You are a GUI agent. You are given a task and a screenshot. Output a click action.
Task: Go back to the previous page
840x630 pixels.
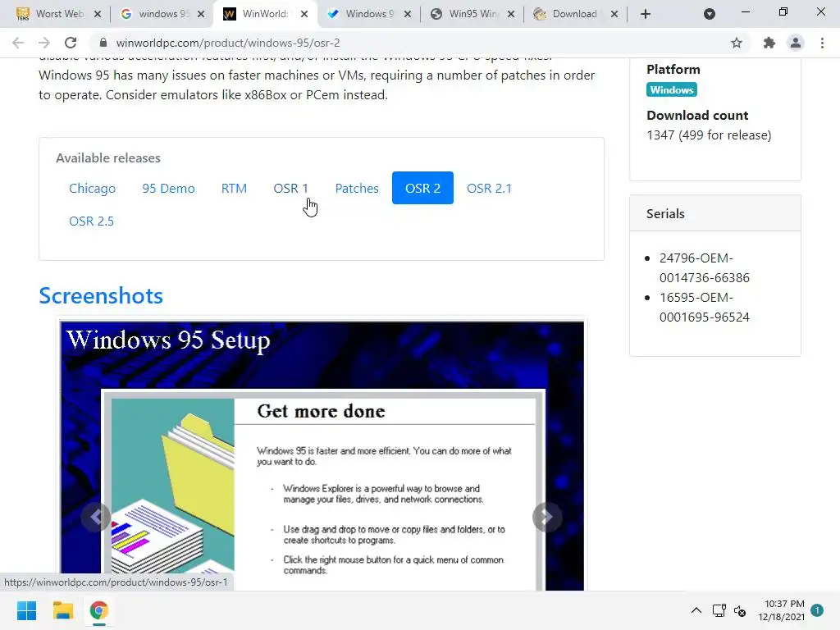(x=18, y=43)
